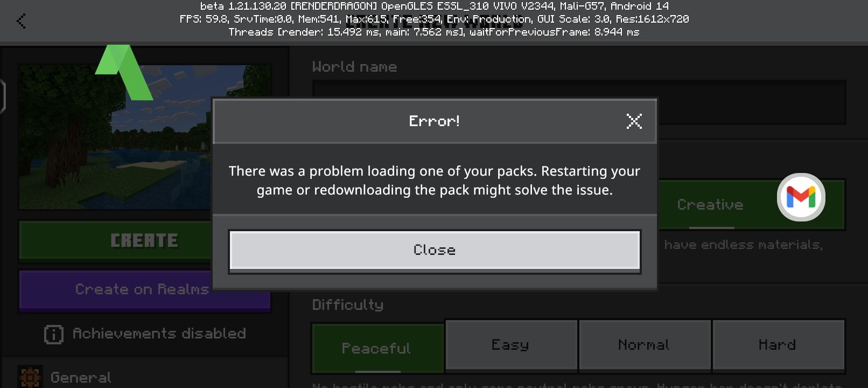This screenshot has height=388, width=868.
Task: Open the General settings gear icon
Action: point(30,377)
